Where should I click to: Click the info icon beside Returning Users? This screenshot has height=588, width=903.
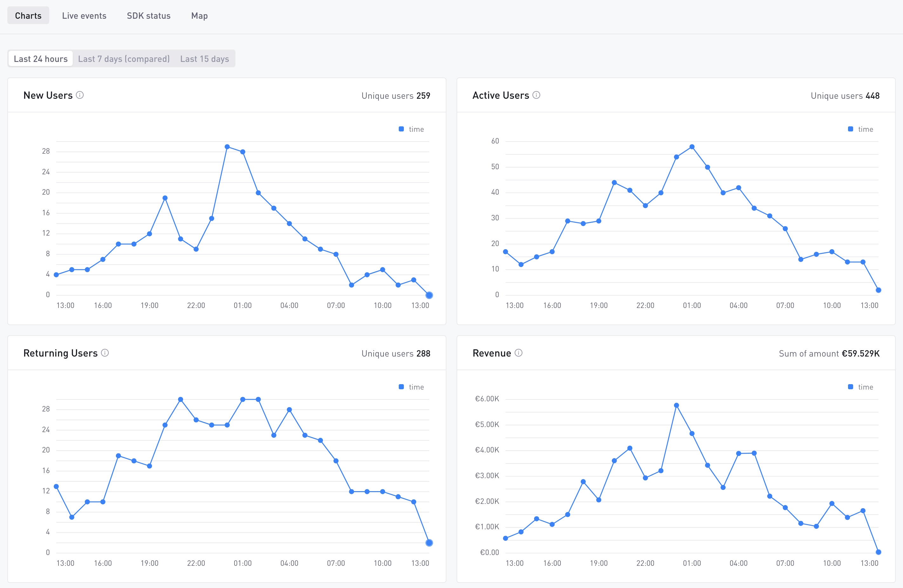[105, 353]
